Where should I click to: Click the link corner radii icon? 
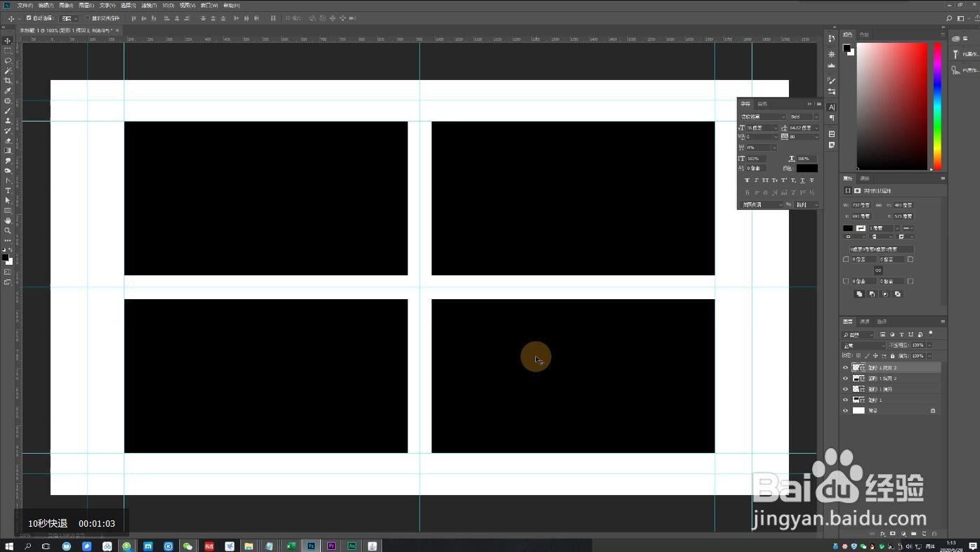click(878, 270)
